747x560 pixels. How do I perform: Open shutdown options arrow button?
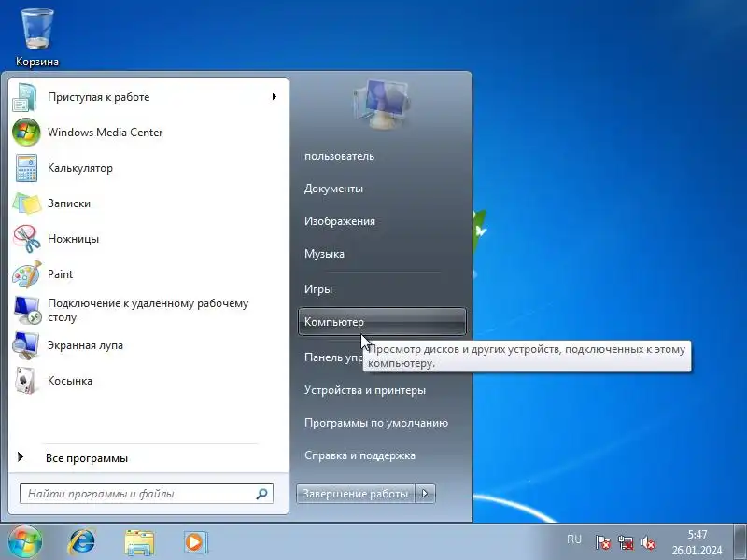pos(426,494)
